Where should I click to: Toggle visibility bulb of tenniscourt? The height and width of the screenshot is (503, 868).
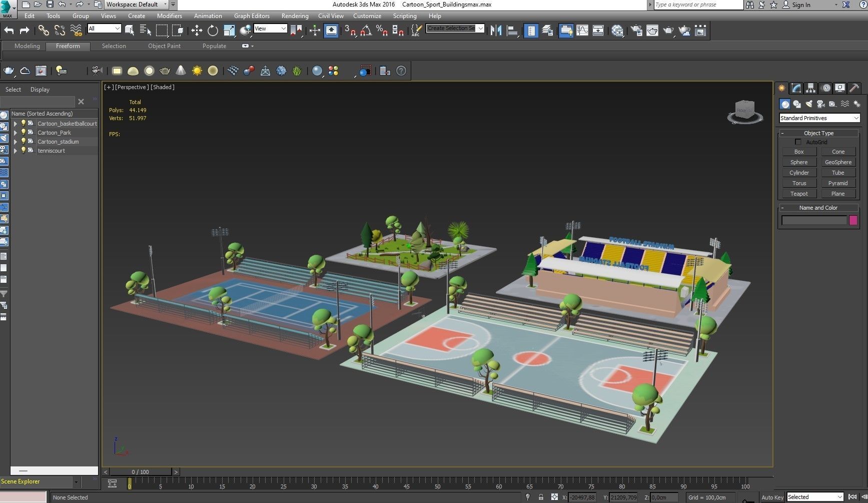point(23,150)
